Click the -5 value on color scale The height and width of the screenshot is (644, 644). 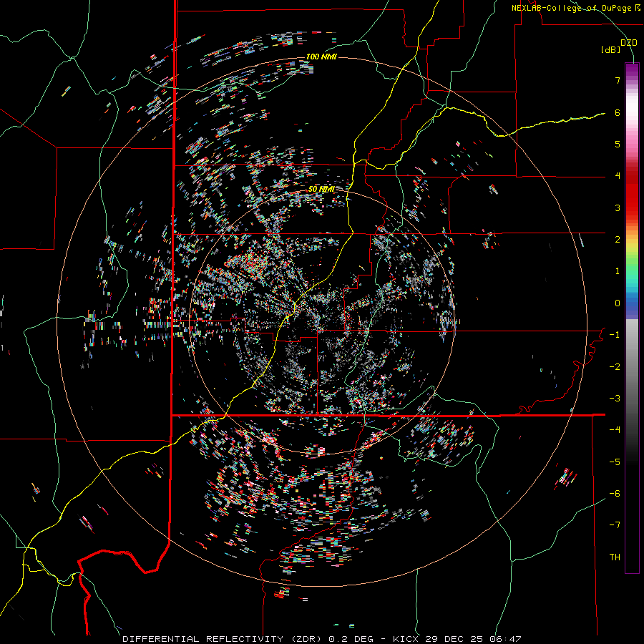615,462
